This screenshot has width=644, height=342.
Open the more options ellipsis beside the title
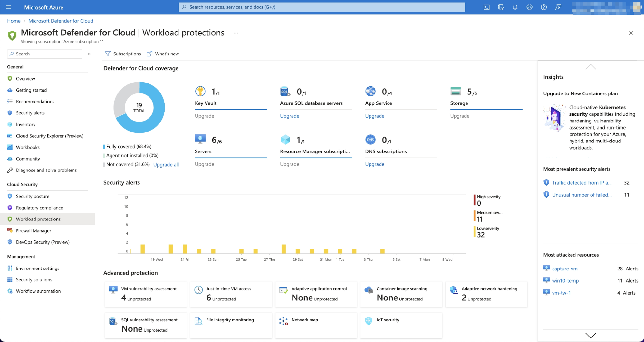pos(236,33)
